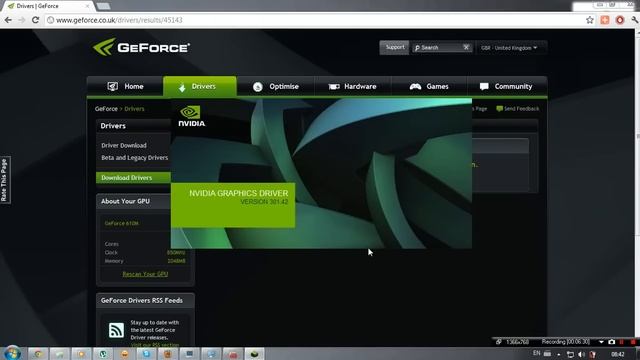Click the orange plus extension icon
This screenshot has height=360, width=640.
[605, 20]
